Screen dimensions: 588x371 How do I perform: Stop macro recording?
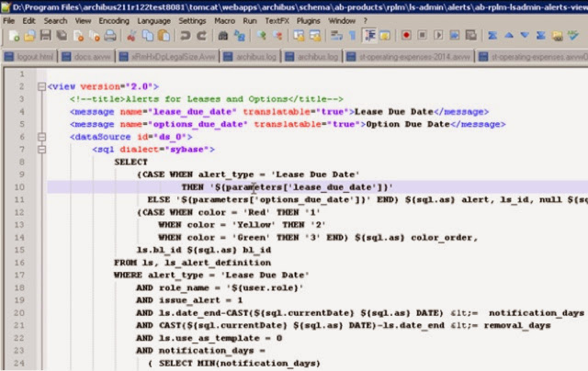422,36
